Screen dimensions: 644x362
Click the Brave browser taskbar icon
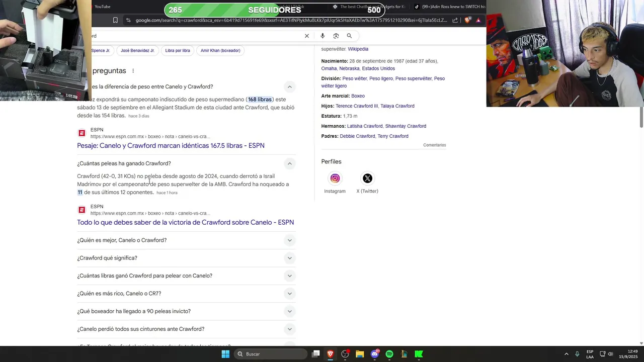pos(331,354)
